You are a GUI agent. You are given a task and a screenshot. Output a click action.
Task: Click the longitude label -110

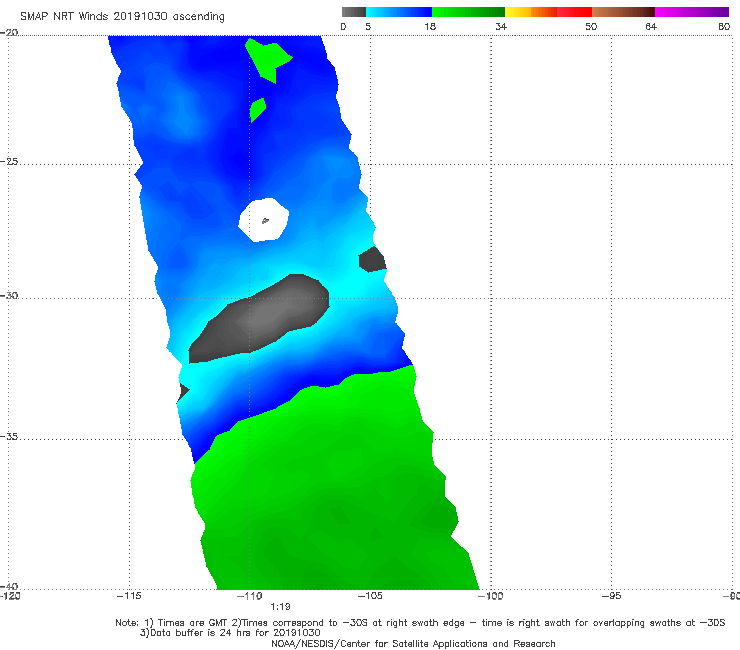point(250,596)
